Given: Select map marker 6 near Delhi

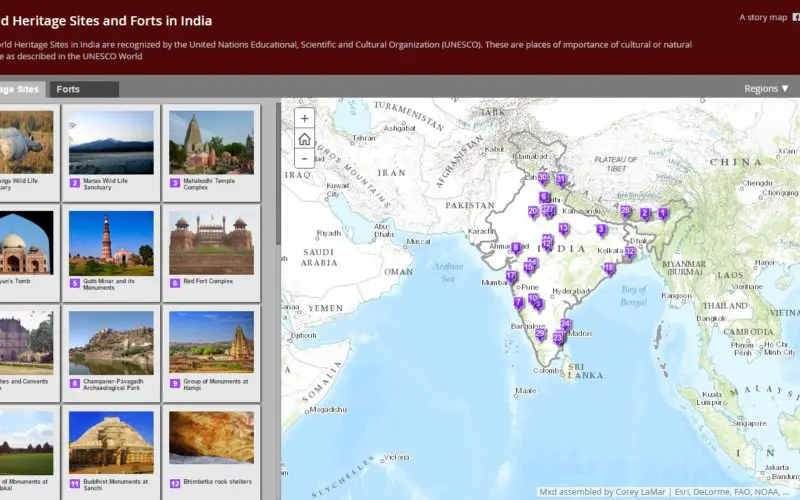Looking at the screenshot, I should tap(544, 197).
